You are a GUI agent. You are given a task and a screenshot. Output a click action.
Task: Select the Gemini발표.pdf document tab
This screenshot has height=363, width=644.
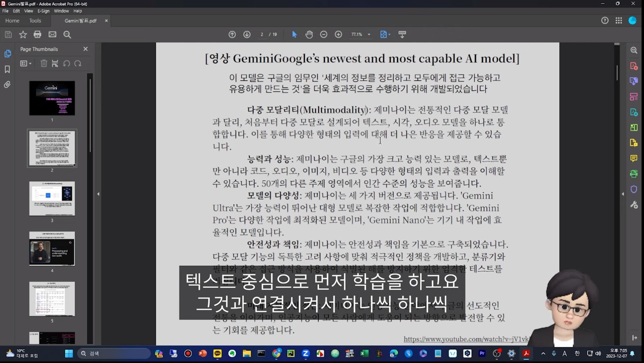[x=80, y=21]
